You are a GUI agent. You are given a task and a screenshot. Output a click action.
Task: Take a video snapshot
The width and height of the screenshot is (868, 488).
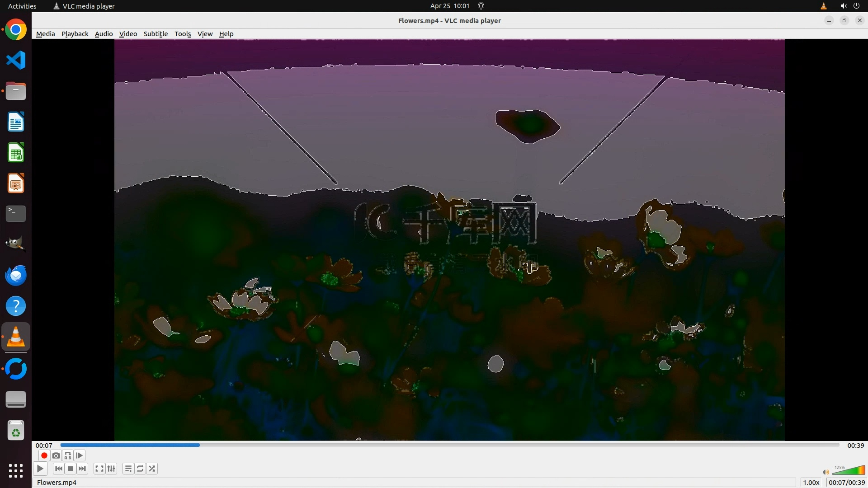(x=56, y=455)
